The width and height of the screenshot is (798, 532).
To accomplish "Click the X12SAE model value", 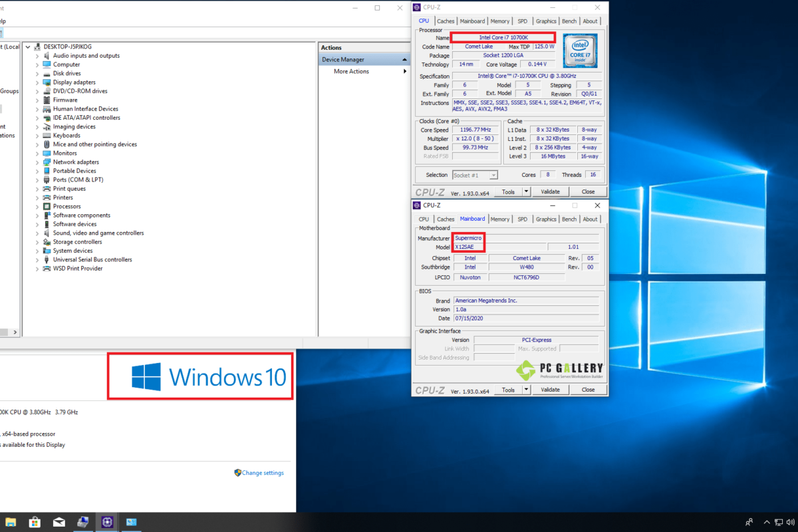I will 464,247.
